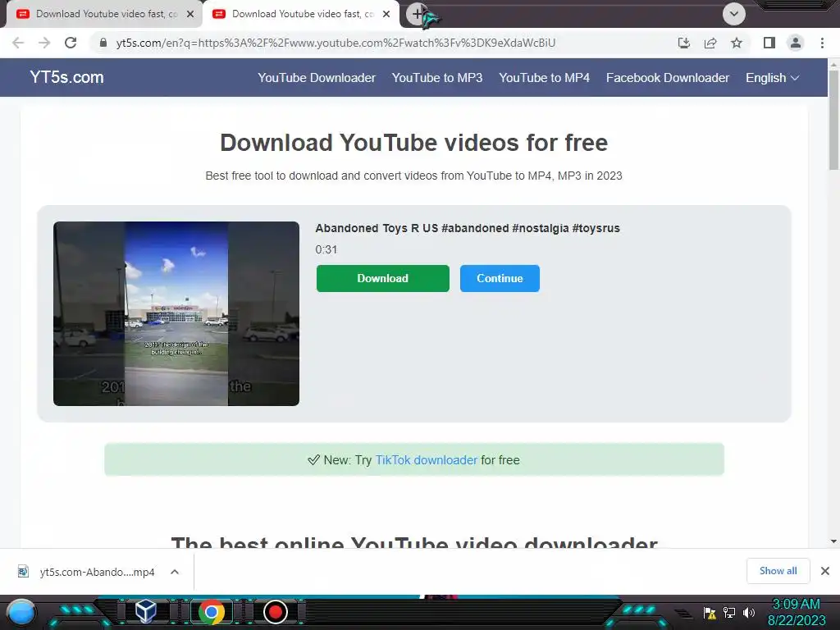The height and width of the screenshot is (630, 840).
Task: Install app icon in address bar
Action: pyautogui.click(x=683, y=43)
